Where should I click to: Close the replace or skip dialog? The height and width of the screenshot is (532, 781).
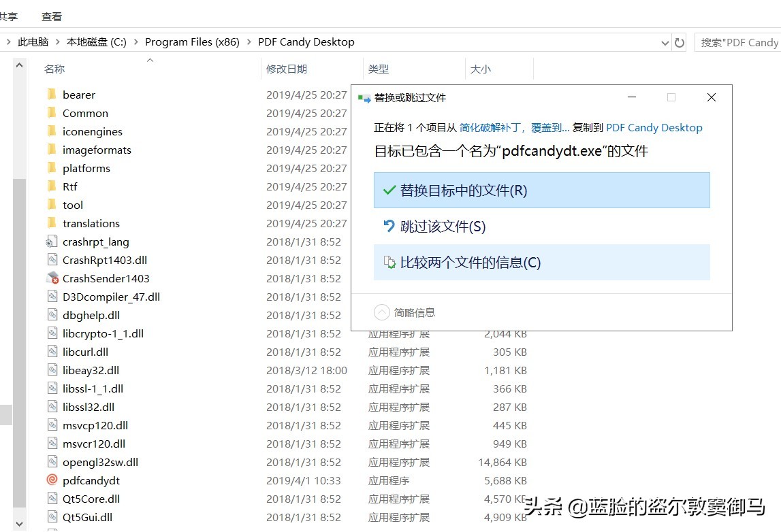[712, 97]
